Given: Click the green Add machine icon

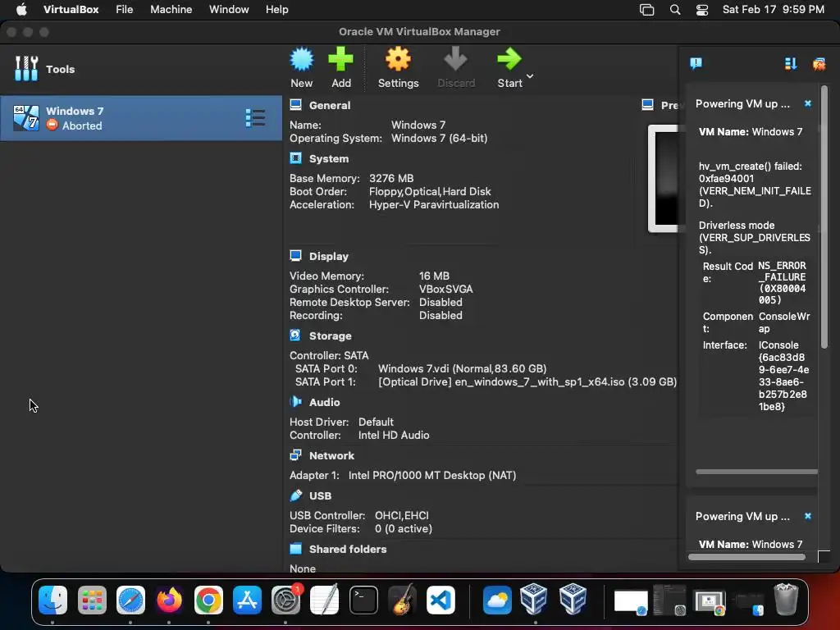Looking at the screenshot, I should coord(340,59).
